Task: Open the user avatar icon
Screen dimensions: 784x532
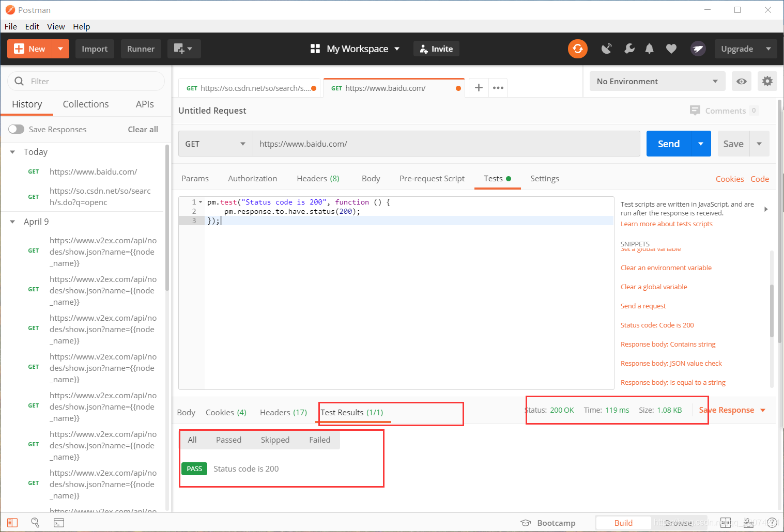Action: pos(698,49)
